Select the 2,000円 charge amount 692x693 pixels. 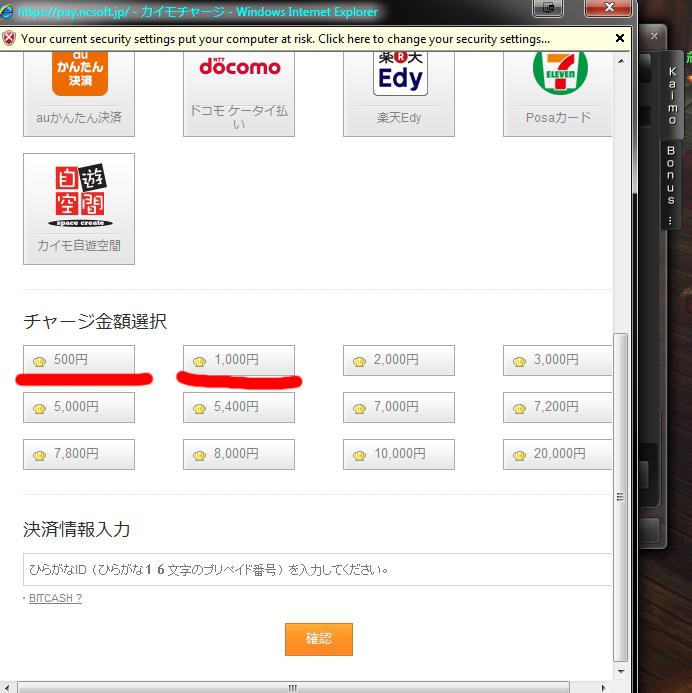click(x=399, y=360)
